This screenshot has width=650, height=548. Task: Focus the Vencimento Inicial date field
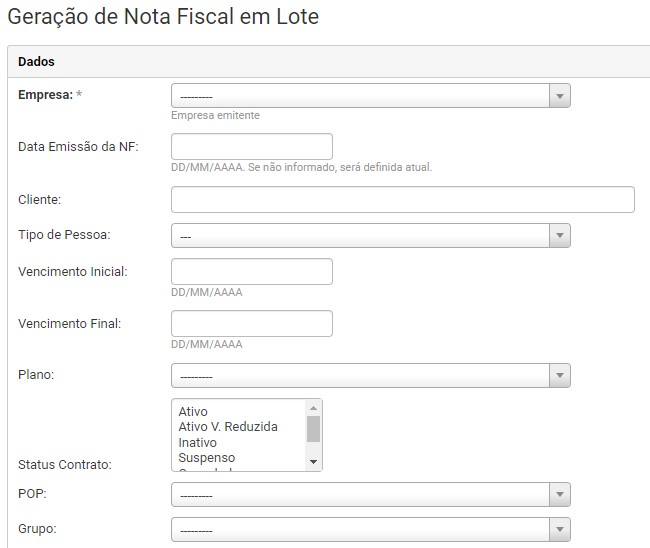coord(252,272)
